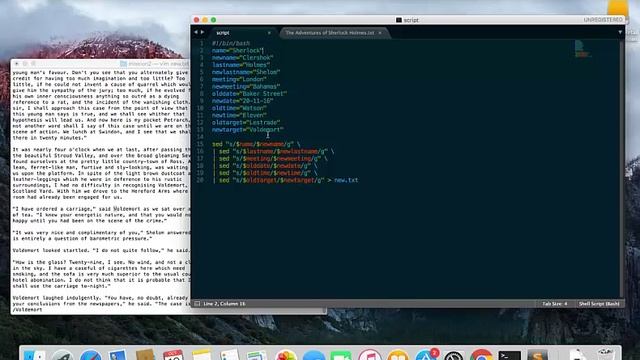Open iBooks from the Dock
The height and width of the screenshot is (360, 640).
click(x=398, y=355)
